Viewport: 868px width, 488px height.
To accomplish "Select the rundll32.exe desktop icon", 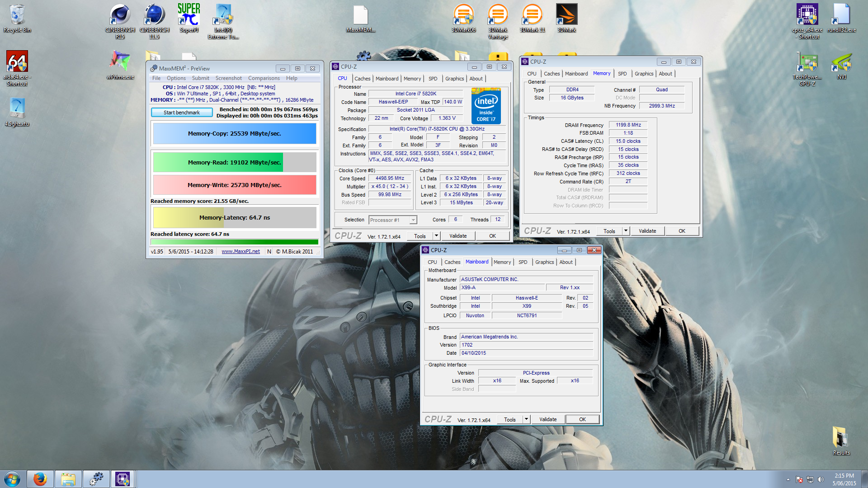I will click(841, 18).
